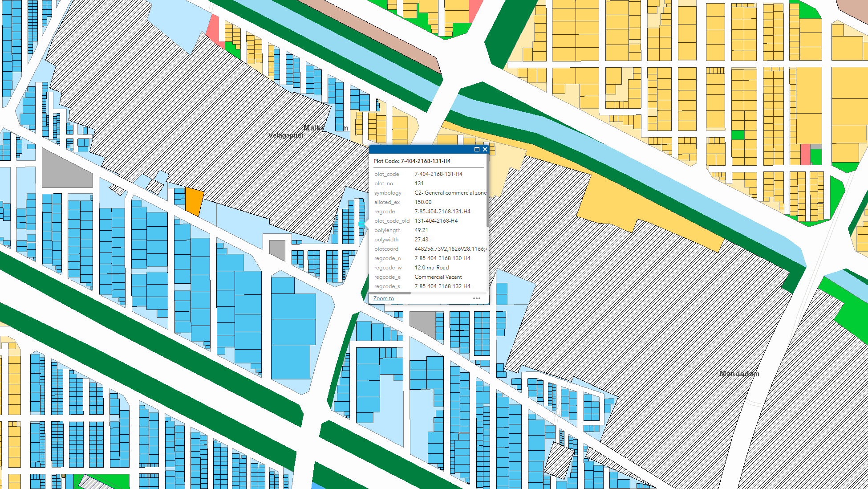Use the popup's horizontal scrollbar
Viewport: 868px width, 489px height.
pyautogui.click(x=390, y=293)
